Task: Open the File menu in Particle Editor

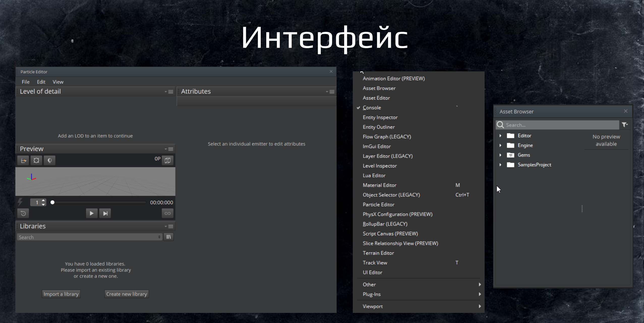Action: tap(25, 82)
